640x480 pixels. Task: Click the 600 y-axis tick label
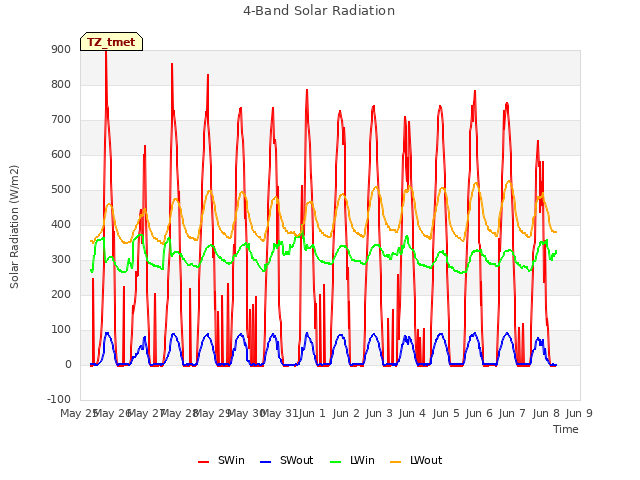[61, 155]
